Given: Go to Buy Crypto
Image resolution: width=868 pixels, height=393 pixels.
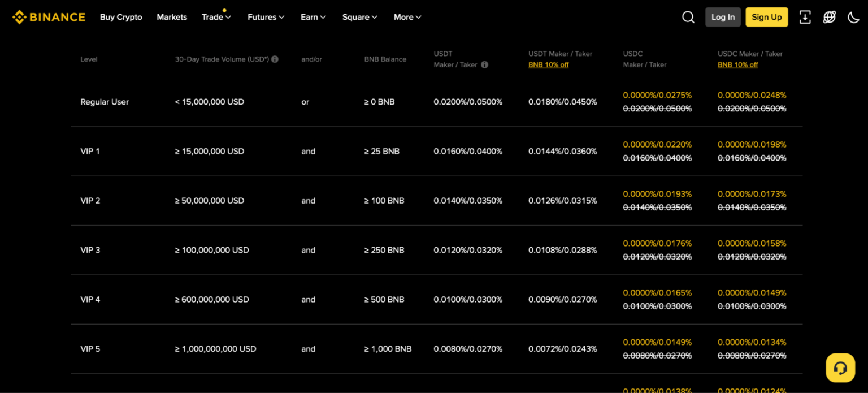Looking at the screenshot, I should (121, 17).
